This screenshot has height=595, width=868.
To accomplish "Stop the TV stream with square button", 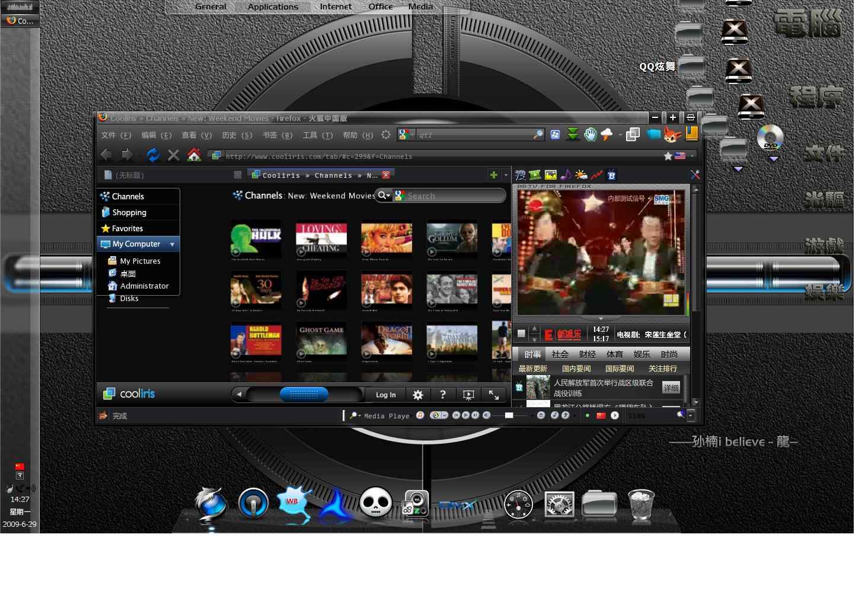I will pyautogui.click(x=521, y=334).
